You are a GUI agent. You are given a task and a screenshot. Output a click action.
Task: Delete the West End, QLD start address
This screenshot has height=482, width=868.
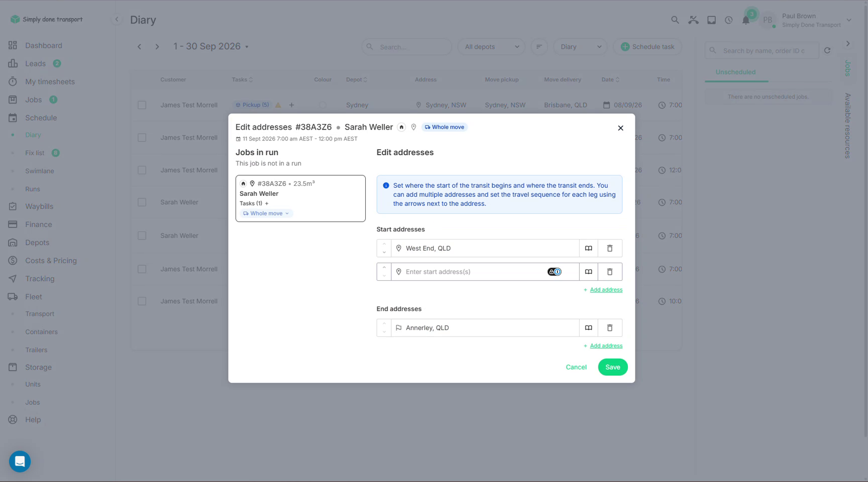610,248
